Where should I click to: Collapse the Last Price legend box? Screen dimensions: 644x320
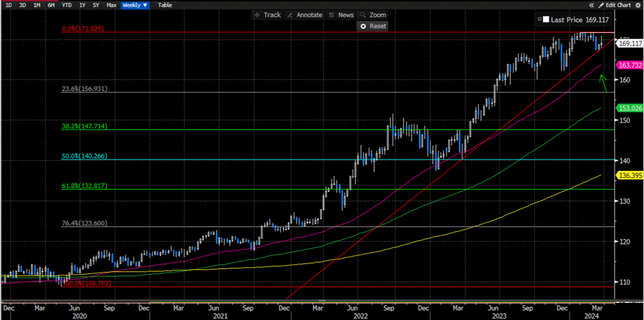(539, 20)
